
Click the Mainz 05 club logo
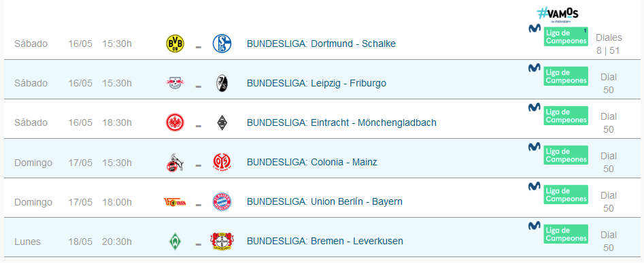point(222,162)
